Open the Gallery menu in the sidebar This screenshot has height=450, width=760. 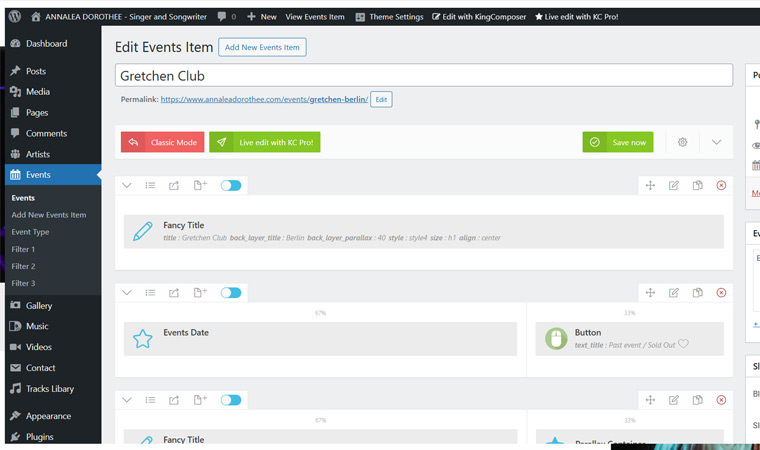(x=39, y=305)
